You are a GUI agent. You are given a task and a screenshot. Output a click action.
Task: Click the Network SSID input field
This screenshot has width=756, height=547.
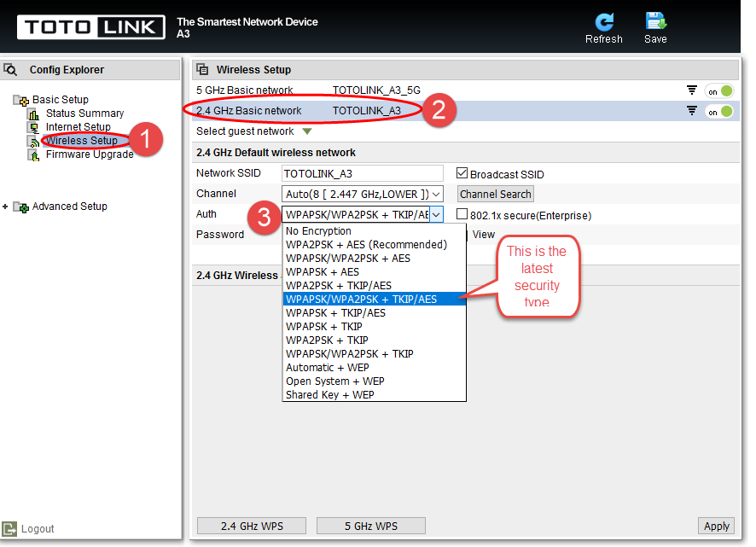[362, 173]
